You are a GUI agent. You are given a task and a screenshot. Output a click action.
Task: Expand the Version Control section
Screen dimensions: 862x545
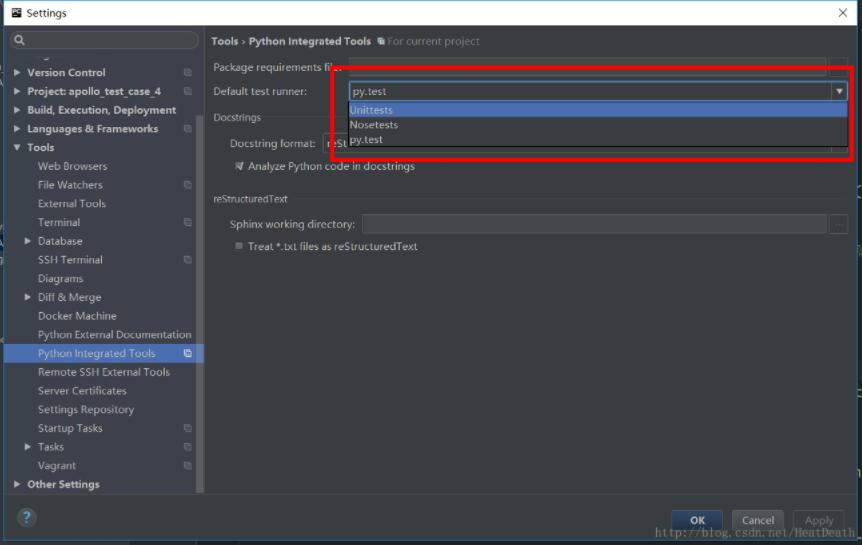(x=17, y=72)
